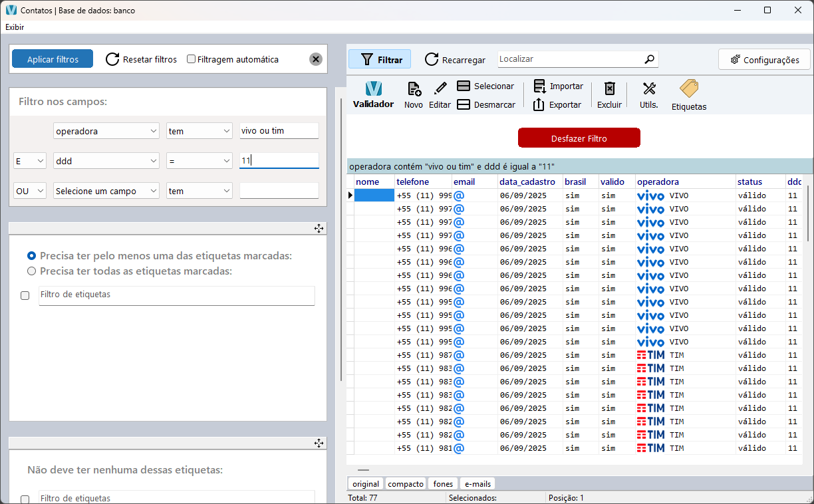Delete using the Excluir trash icon
814x504 pixels.
point(609,94)
